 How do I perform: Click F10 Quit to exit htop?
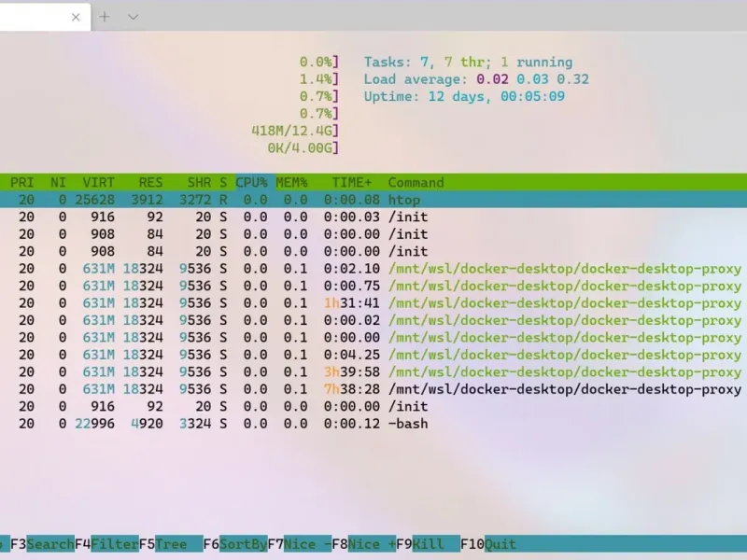(487, 544)
